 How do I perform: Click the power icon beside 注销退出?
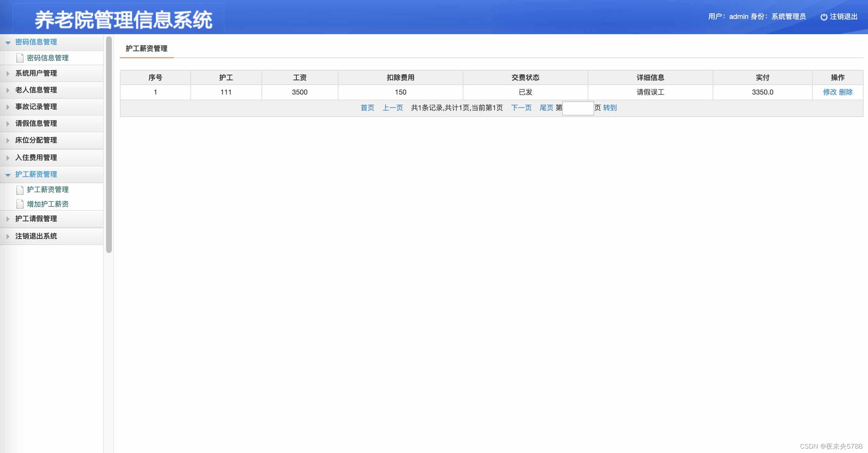point(824,17)
